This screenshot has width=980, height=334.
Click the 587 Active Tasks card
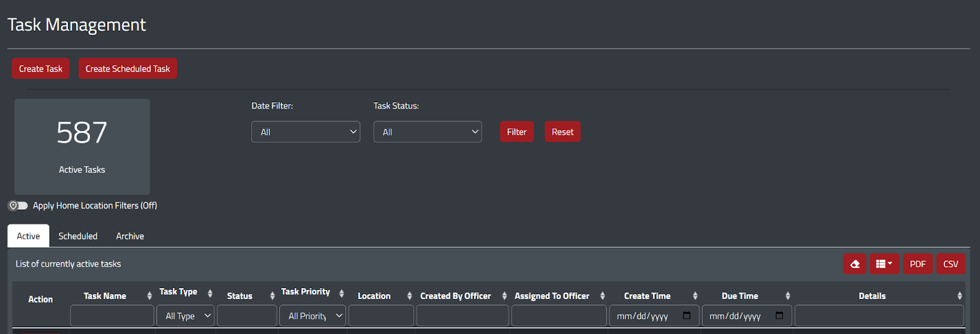tap(82, 147)
